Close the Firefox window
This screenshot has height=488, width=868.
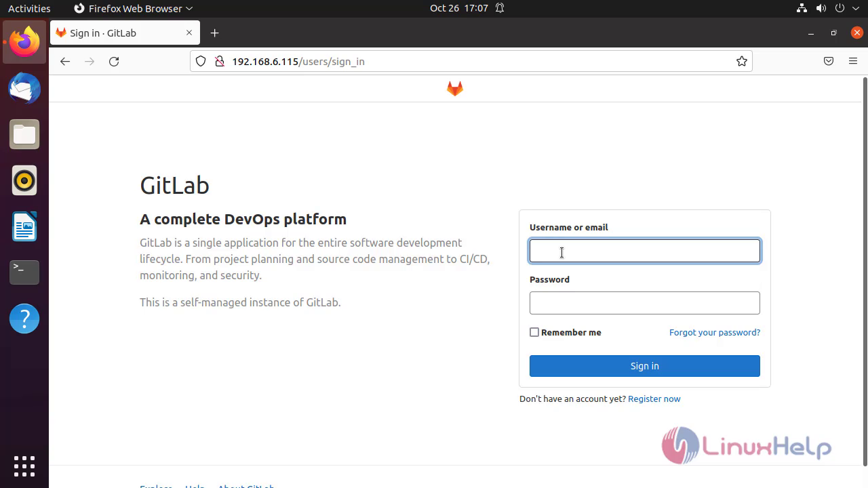pyautogui.click(x=856, y=33)
